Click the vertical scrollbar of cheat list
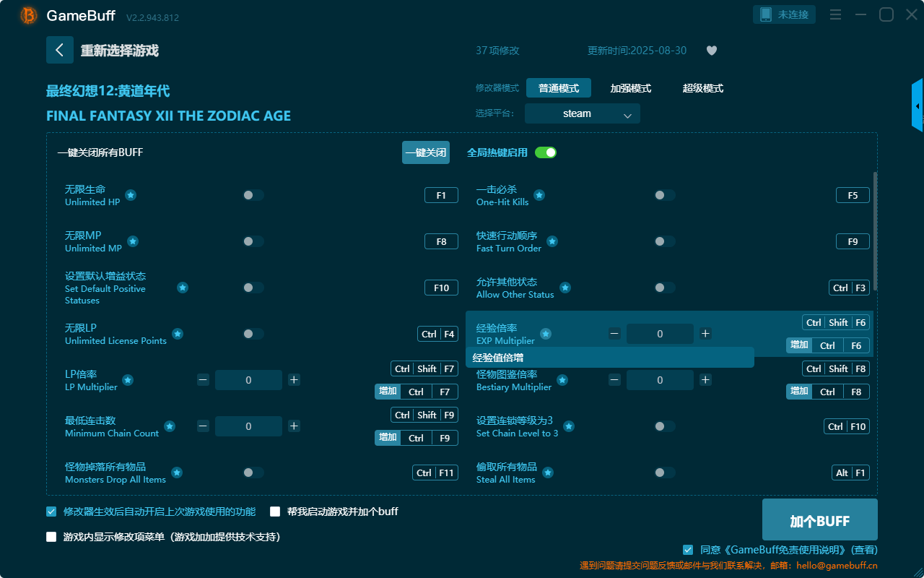This screenshot has height=578, width=924. pyautogui.click(x=876, y=231)
